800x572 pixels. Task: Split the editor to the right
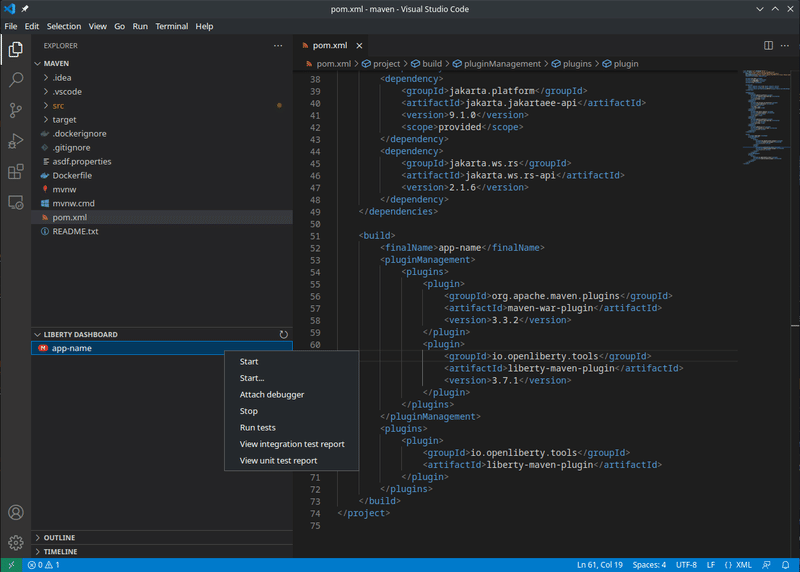pos(768,45)
